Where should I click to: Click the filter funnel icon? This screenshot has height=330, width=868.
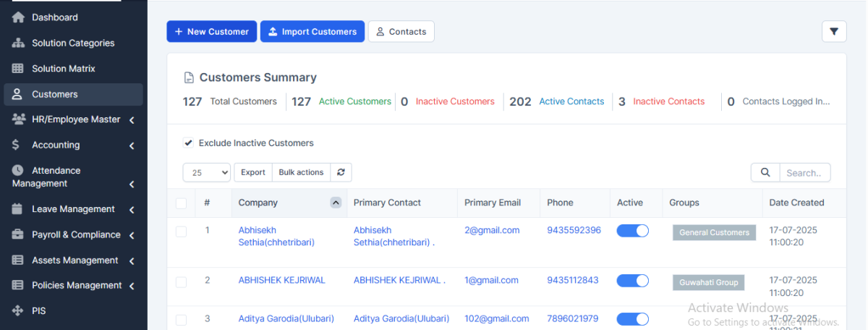tap(834, 31)
